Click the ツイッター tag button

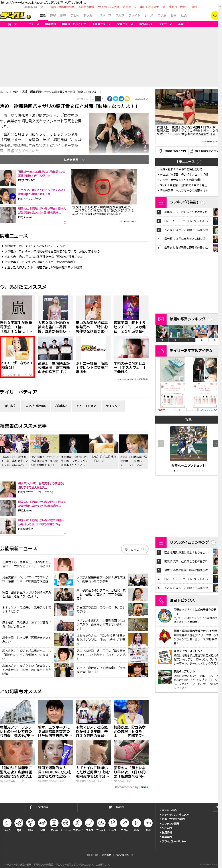(113, 406)
